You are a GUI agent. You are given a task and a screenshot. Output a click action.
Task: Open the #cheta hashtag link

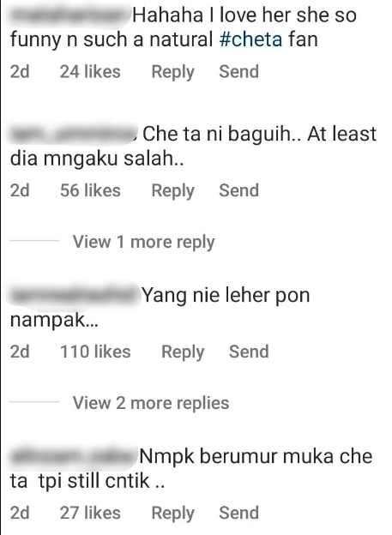(x=250, y=39)
